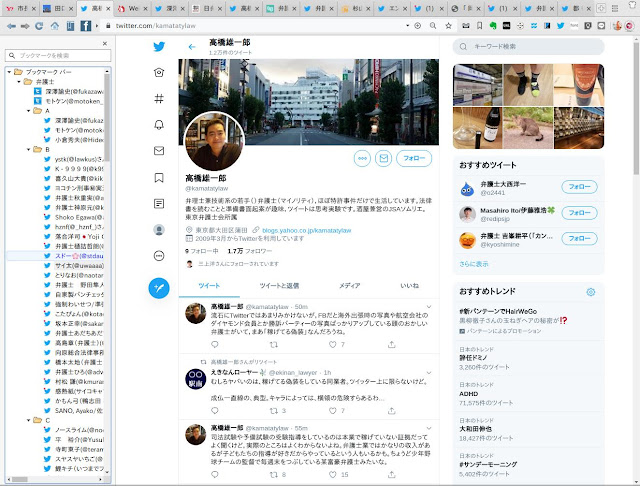
Task: Open the 大和田伸也 trend
Action: 528,429
